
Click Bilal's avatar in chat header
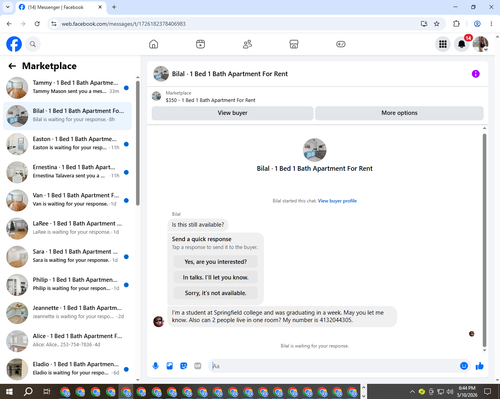(x=161, y=74)
